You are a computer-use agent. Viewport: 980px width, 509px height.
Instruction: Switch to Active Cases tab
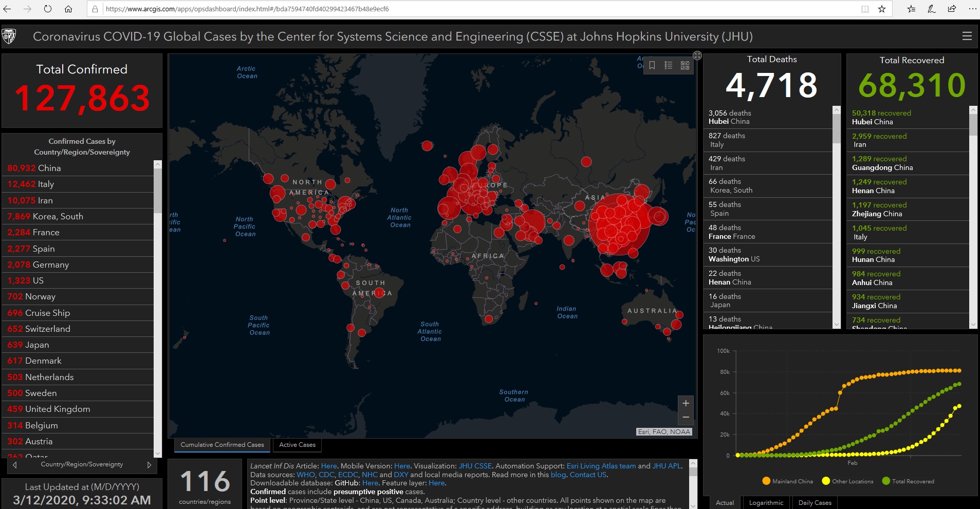[298, 445]
